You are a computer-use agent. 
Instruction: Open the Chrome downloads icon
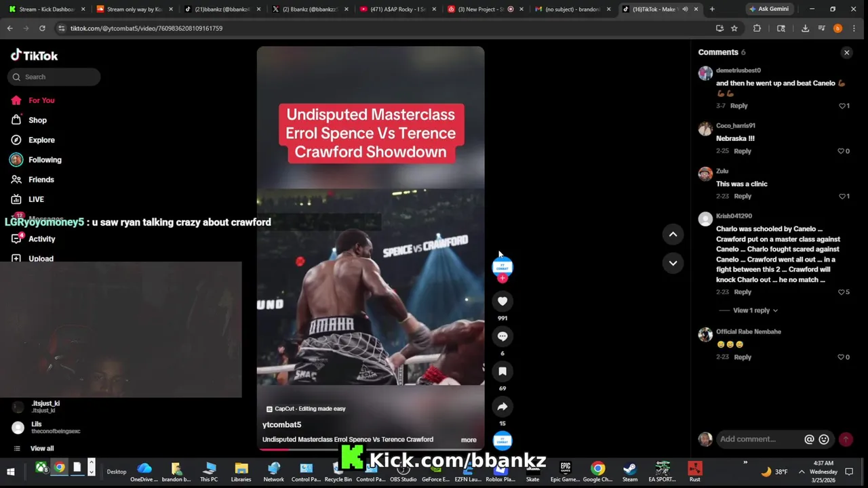(x=805, y=28)
